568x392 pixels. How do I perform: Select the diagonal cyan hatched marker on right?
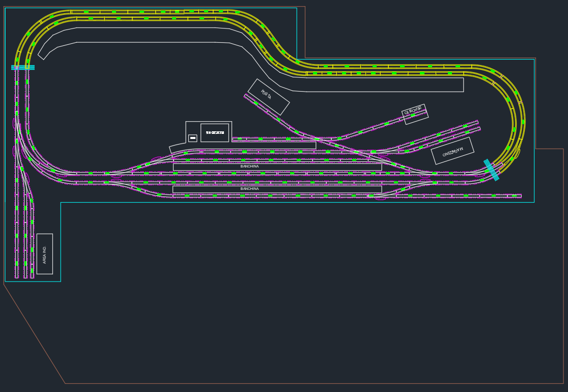click(x=491, y=170)
